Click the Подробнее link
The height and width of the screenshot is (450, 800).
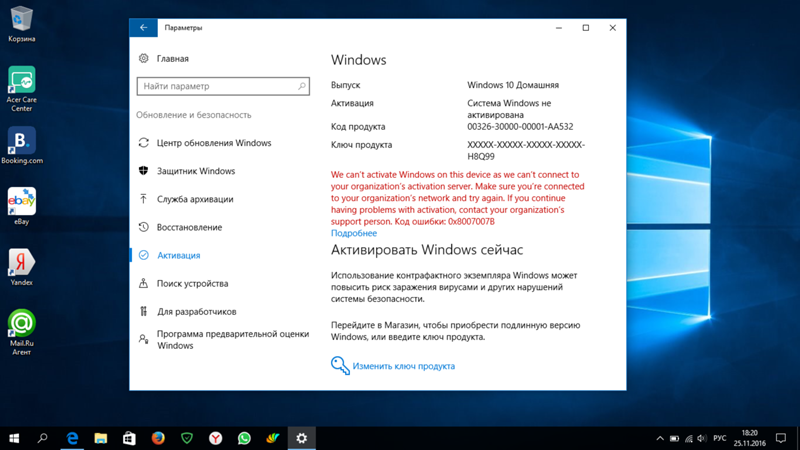[x=354, y=233]
